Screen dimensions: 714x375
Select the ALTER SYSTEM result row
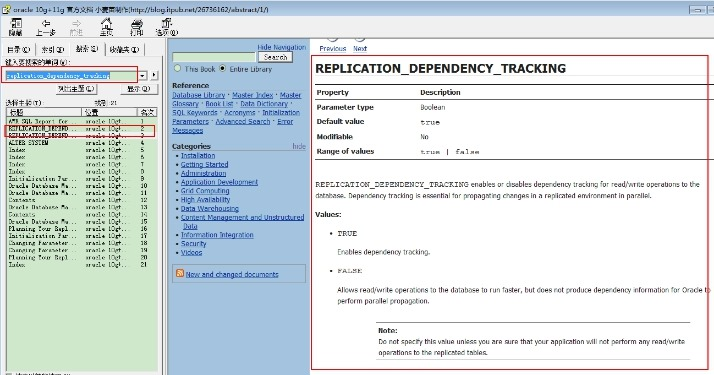(x=82, y=142)
